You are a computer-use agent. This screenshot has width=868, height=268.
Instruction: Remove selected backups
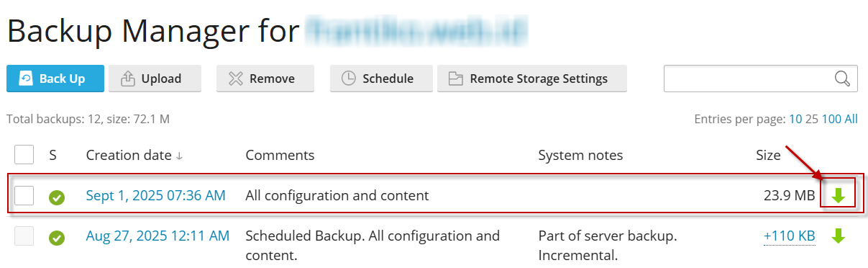coord(265,79)
